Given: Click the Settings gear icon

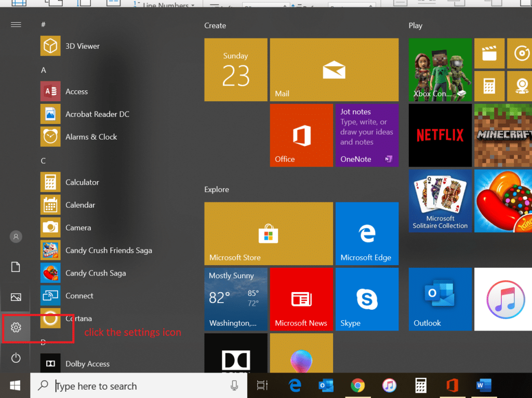Looking at the screenshot, I should [16, 327].
